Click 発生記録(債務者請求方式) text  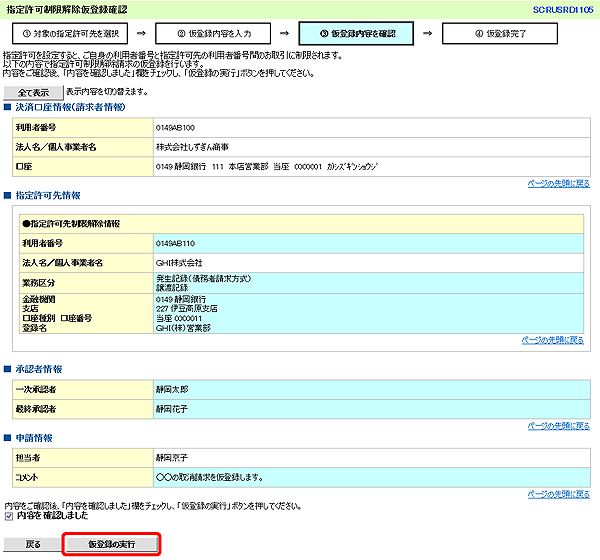[203, 278]
